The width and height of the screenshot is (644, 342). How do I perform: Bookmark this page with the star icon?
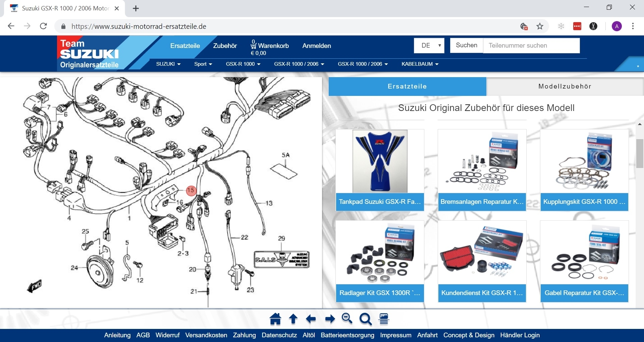click(x=540, y=26)
